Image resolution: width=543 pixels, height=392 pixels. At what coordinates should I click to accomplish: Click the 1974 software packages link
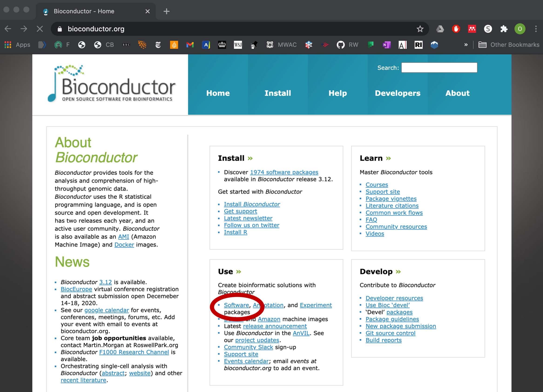click(x=284, y=172)
